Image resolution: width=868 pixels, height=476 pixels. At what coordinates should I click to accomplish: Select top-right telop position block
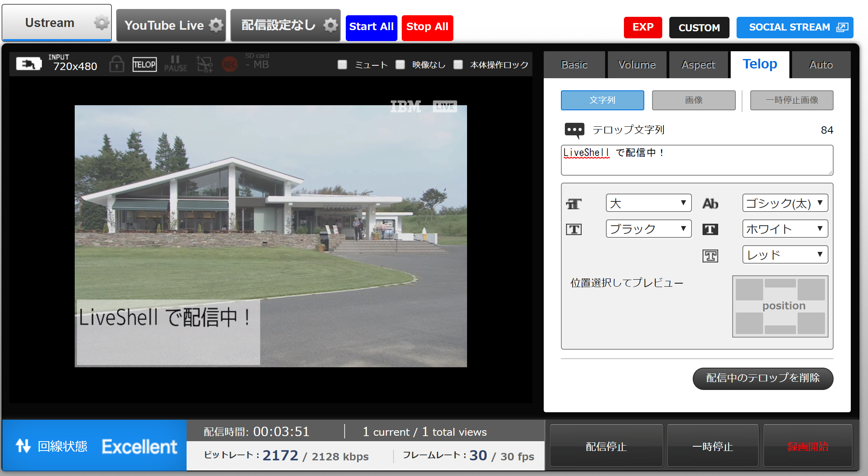click(x=811, y=289)
